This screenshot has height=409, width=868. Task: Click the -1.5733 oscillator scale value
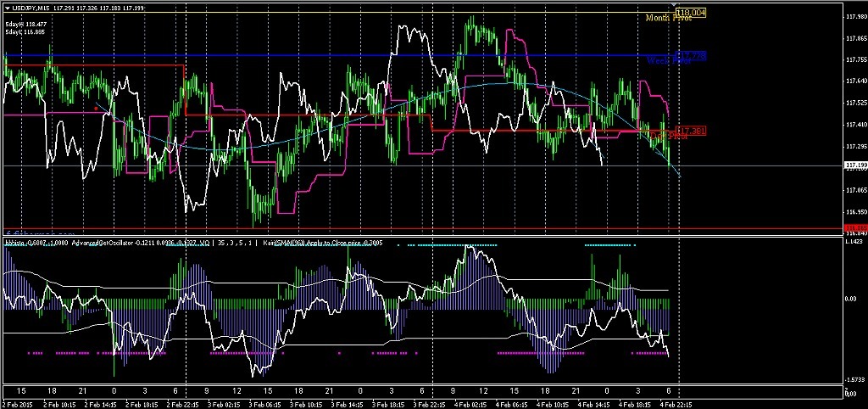856,380
